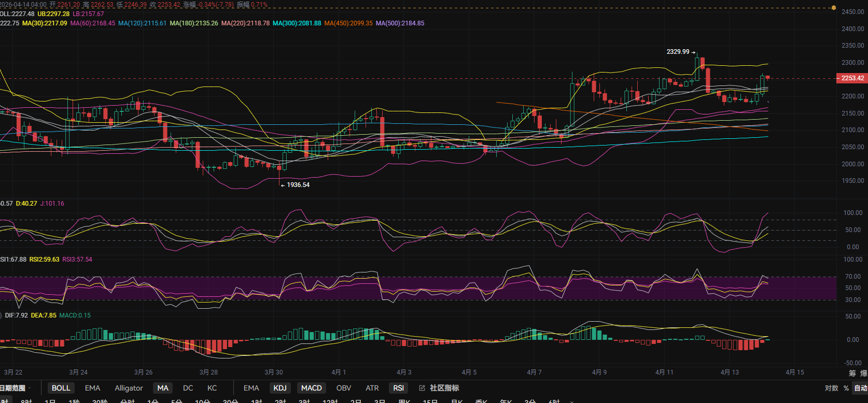
Task: Select the 12时 timeframe tab
Action: pyautogui.click(x=330, y=401)
